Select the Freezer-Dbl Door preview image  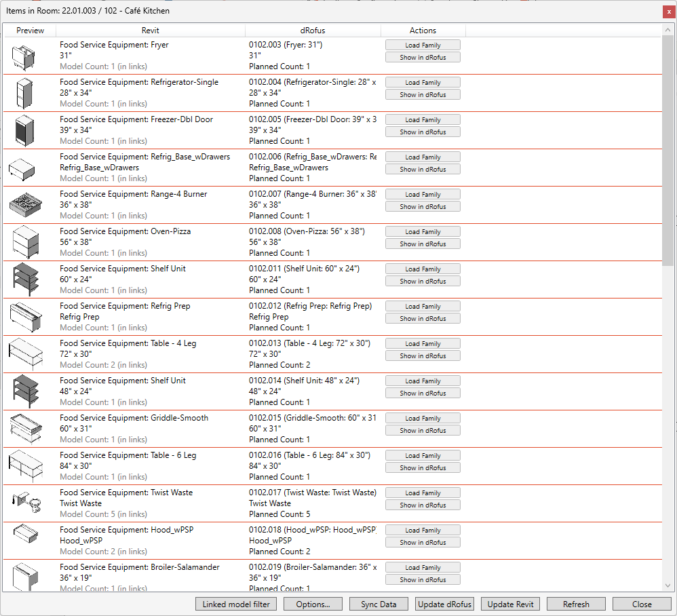tap(24, 130)
